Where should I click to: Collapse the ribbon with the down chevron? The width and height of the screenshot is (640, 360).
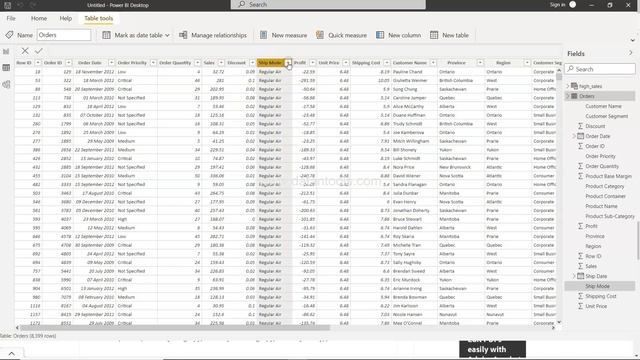633,40
